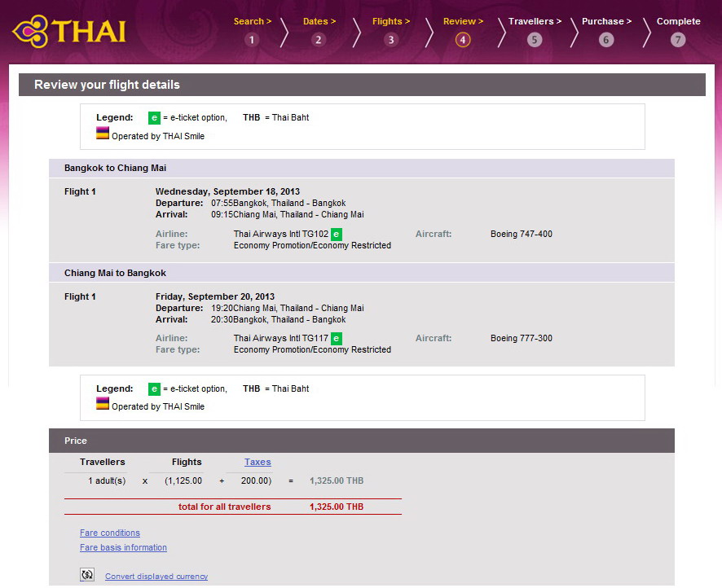
Task: Select the Complete step label
Action: pos(678,21)
